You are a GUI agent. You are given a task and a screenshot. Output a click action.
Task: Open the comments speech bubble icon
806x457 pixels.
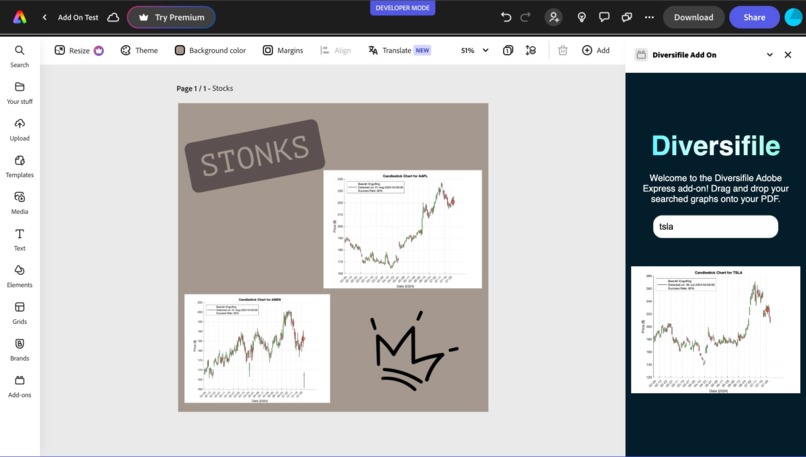pos(604,17)
